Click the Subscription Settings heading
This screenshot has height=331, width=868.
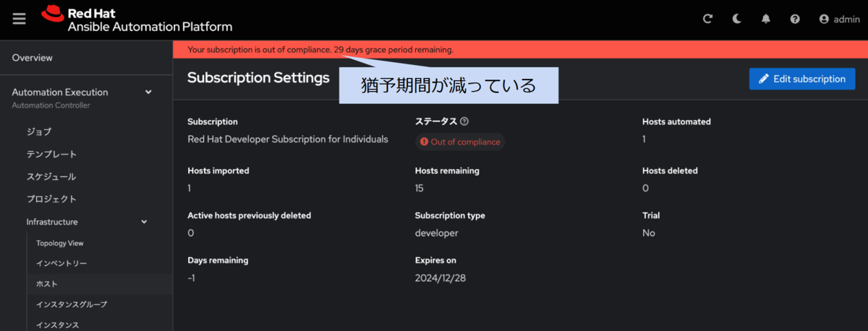pyautogui.click(x=258, y=77)
